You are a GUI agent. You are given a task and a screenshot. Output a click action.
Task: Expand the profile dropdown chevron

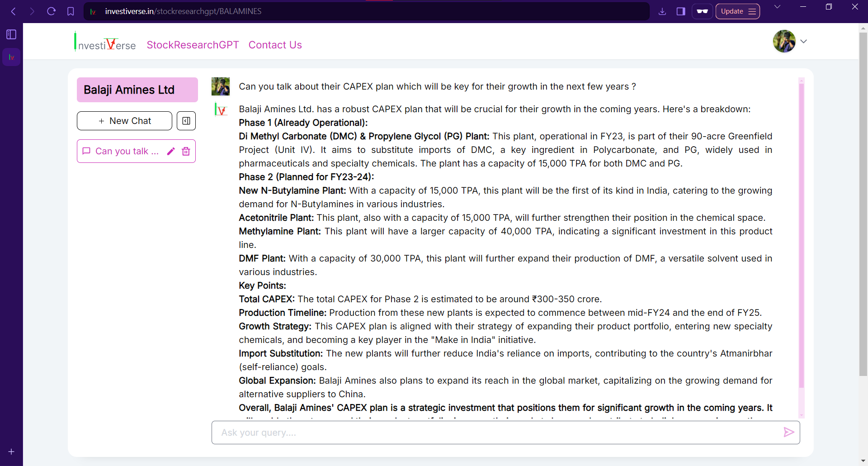[803, 41]
